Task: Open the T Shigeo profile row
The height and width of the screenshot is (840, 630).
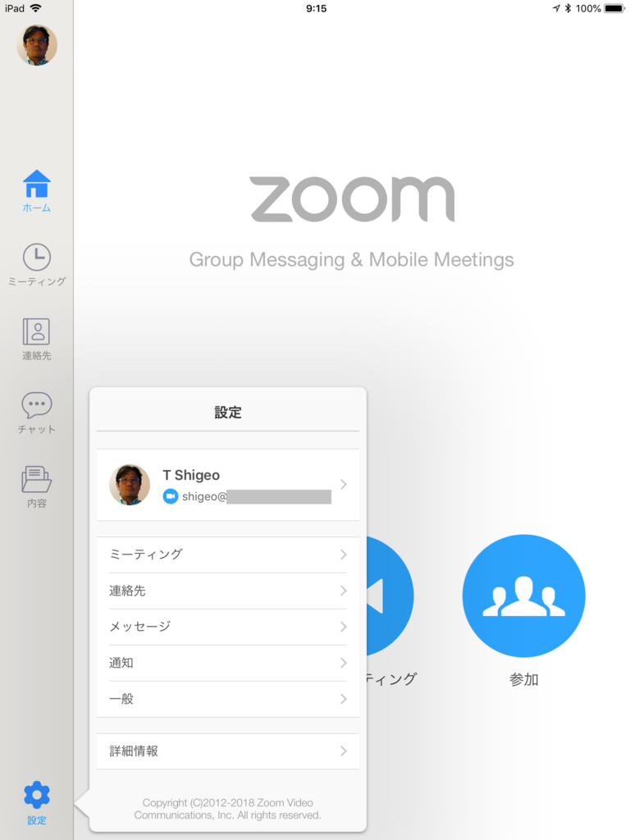Action: (x=228, y=485)
